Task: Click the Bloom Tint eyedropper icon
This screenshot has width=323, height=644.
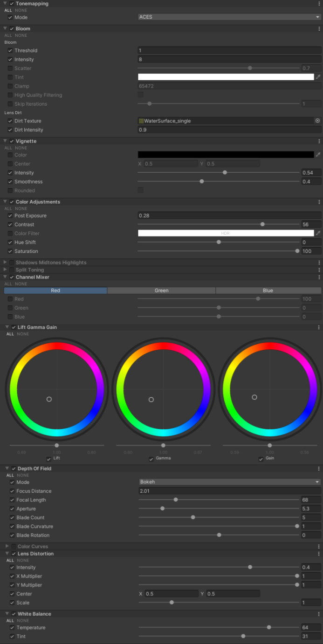Action: tap(318, 77)
